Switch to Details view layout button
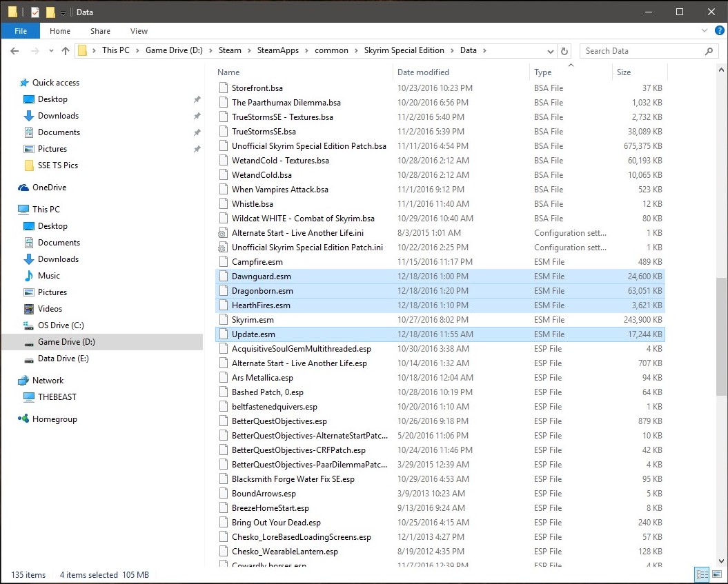This screenshot has width=728, height=584. click(702, 575)
